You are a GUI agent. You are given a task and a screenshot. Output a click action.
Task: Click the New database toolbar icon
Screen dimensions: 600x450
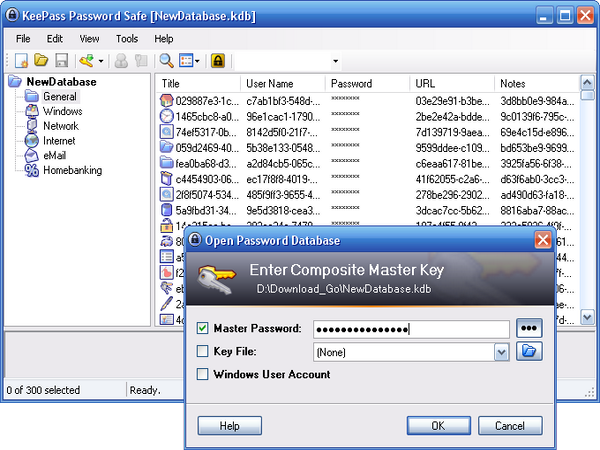click(x=21, y=61)
